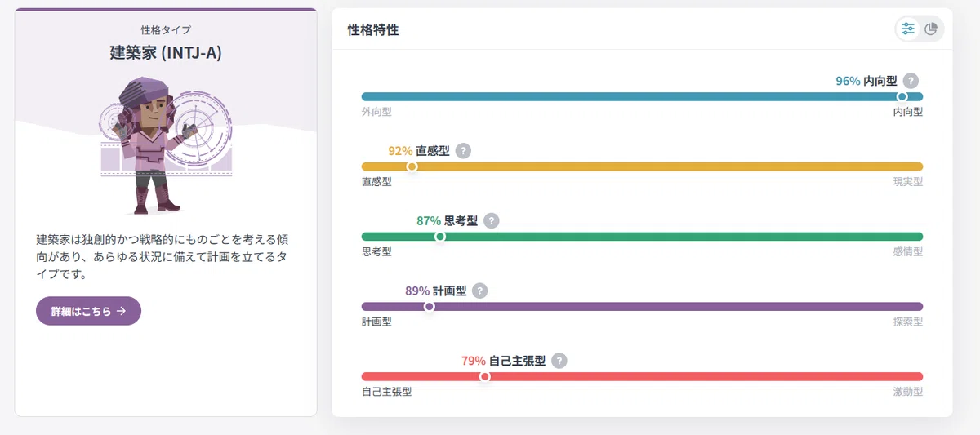Switch to pie chart view toggle

[x=931, y=29]
